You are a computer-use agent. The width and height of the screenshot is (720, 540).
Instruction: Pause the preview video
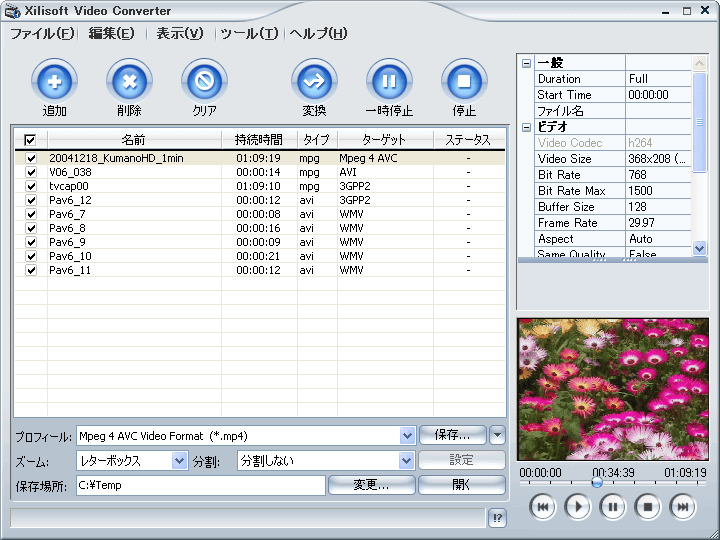click(x=613, y=507)
